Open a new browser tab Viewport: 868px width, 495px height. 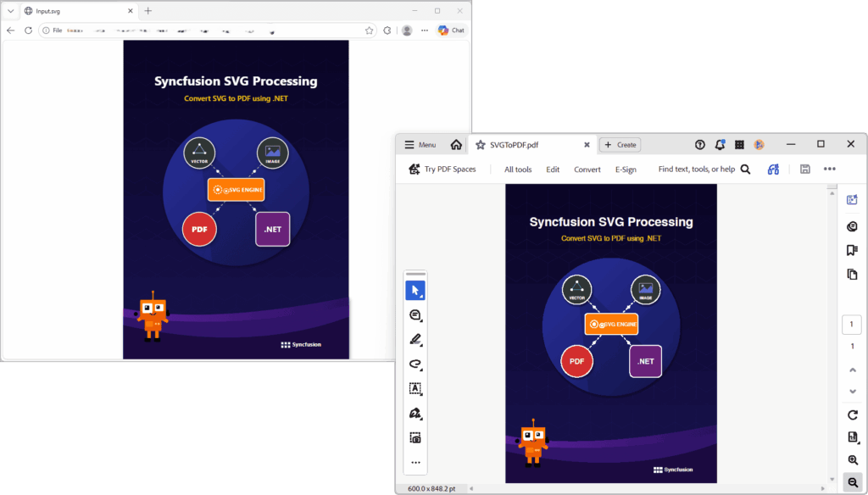(147, 10)
